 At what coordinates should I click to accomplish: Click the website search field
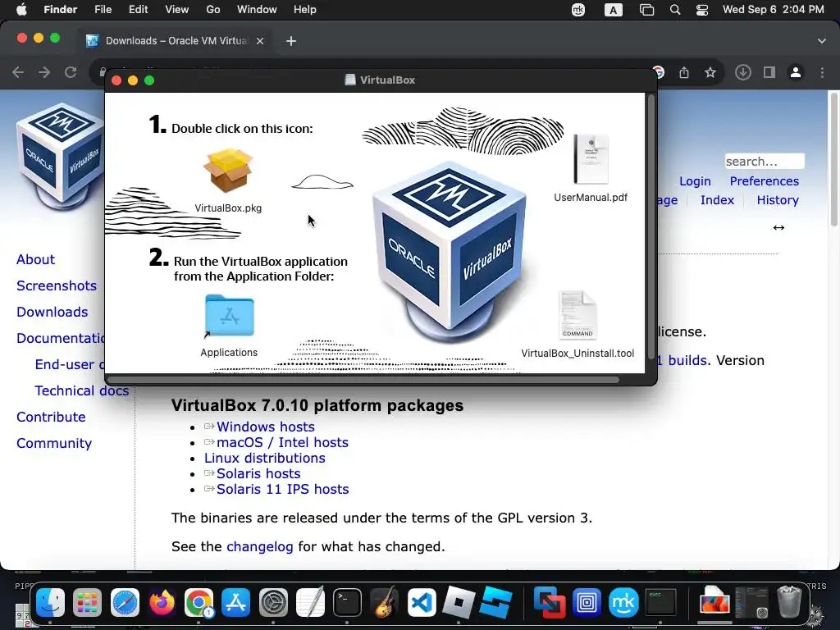(765, 162)
